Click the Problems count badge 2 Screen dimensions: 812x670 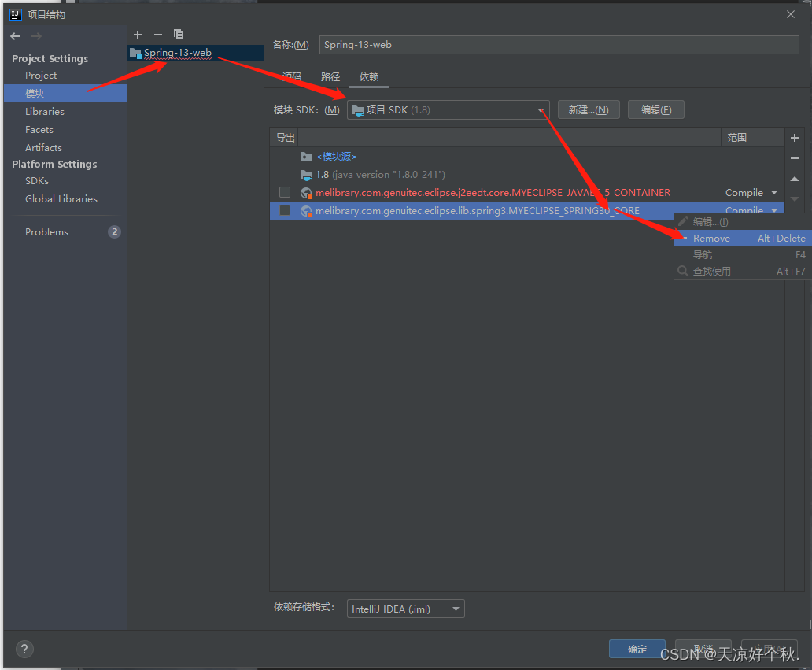pos(114,232)
